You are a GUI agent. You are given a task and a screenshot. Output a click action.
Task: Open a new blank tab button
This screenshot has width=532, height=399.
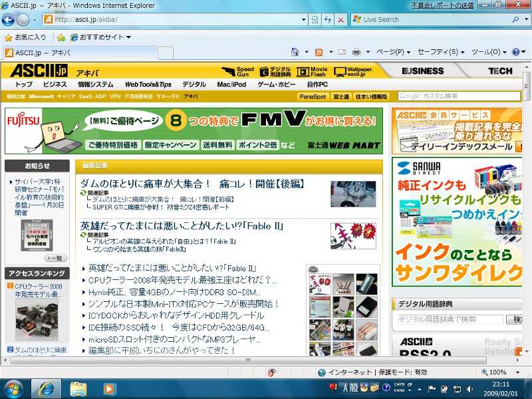(166, 53)
